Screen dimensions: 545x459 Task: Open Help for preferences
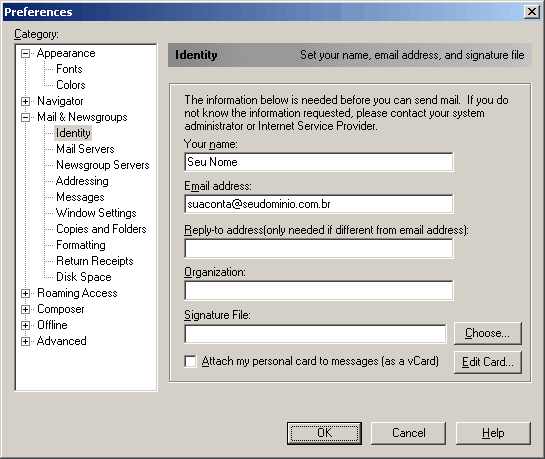click(x=493, y=433)
